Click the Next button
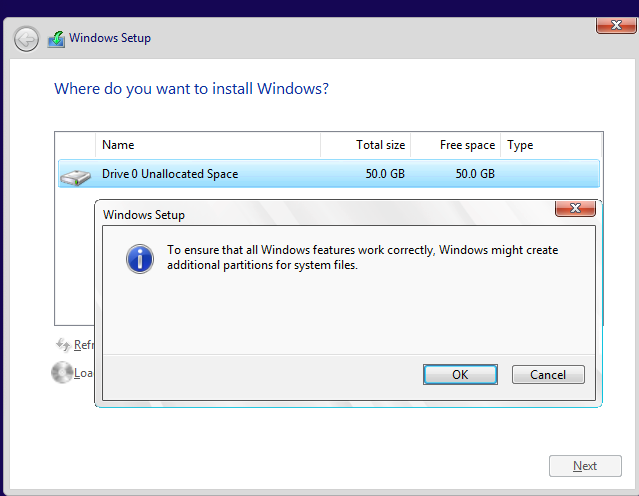The image size is (639, 496). click(585, 465)
